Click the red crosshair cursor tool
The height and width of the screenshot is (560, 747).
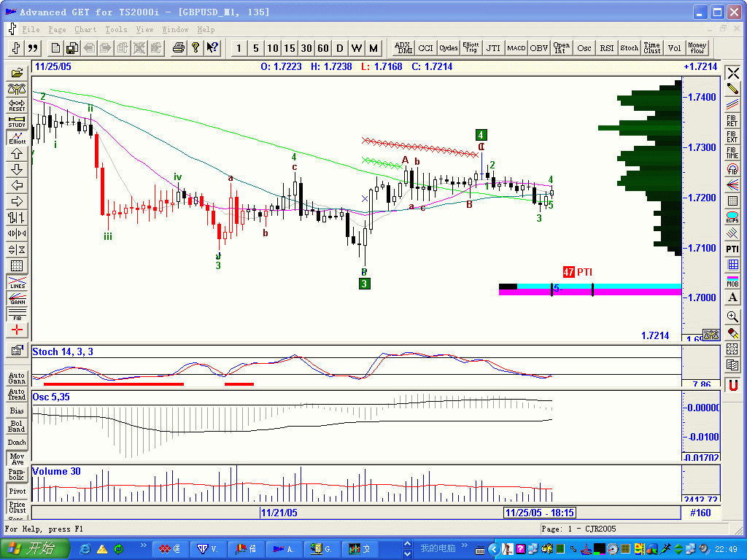[17, 330]
